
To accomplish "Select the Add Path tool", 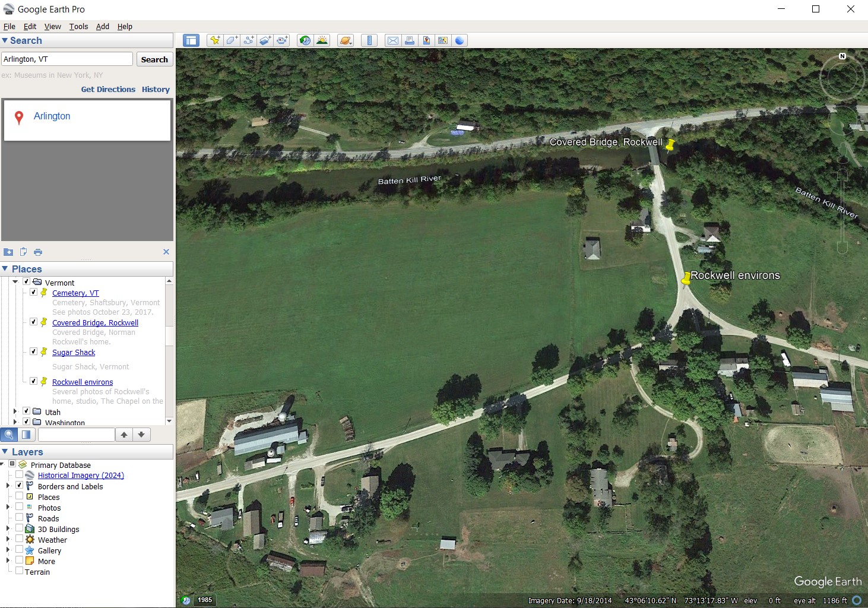I will 248,40.
